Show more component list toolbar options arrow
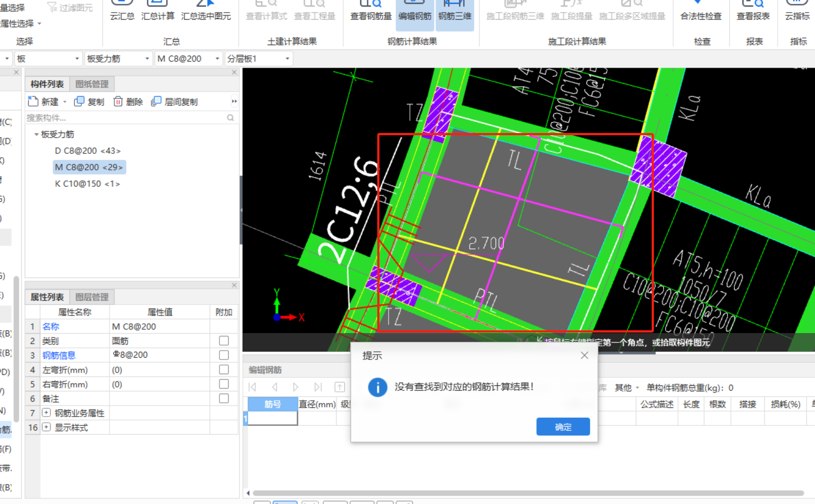The height and width of the screenshot is (504, 815). pos(234,101)
